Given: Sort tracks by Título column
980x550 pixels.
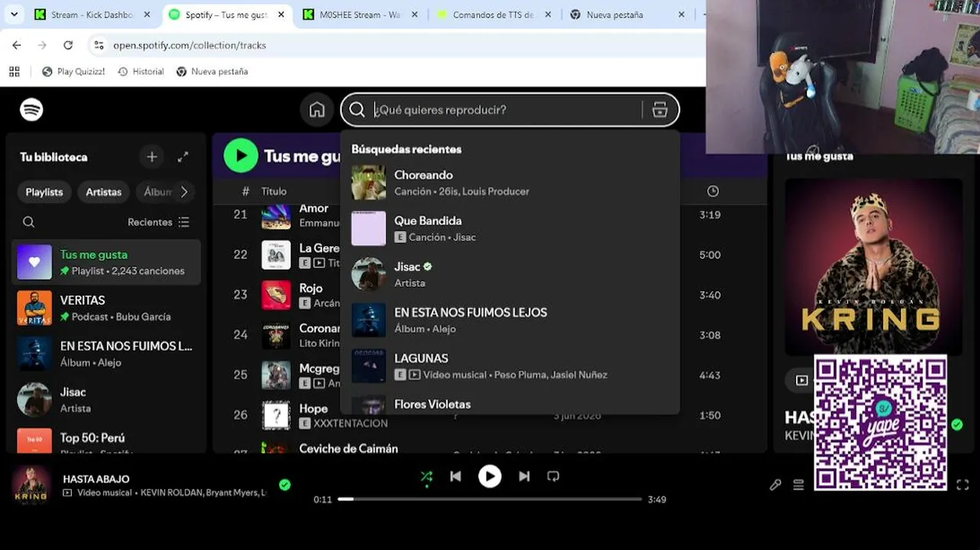Looking at the screenshot, I should tap(274, 192).
